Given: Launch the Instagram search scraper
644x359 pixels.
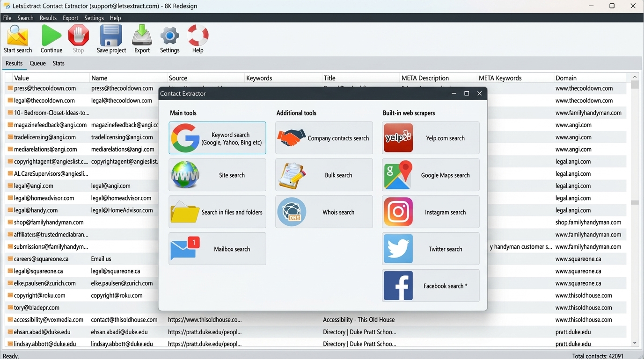Looking at the screenshot, I should [431, 212].
